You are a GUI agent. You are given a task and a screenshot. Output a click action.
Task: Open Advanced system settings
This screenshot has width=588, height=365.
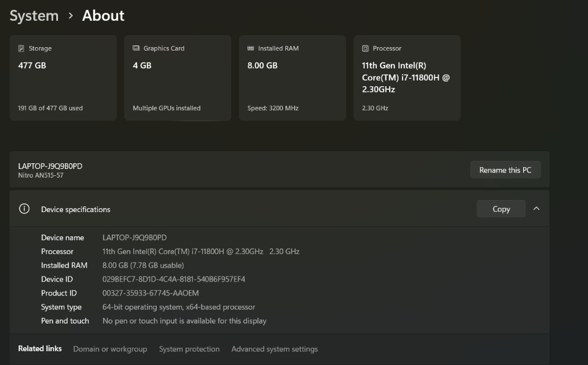coord(274,349)
